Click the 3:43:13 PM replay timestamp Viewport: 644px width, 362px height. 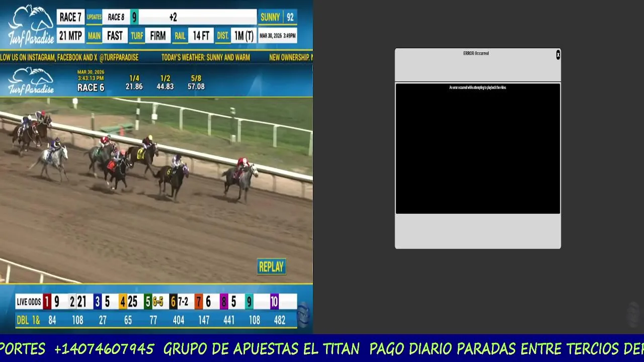[91, 78]
